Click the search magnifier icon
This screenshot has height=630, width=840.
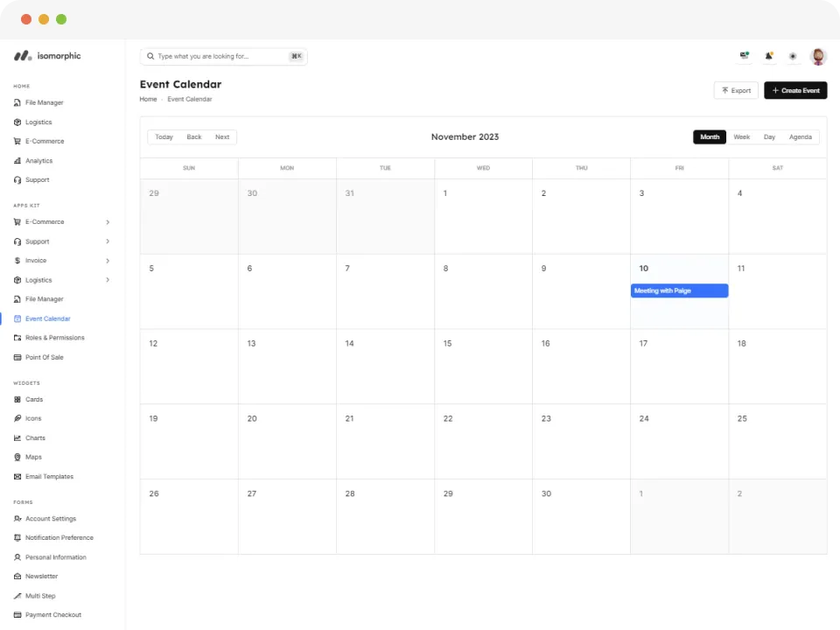[150, 56]
